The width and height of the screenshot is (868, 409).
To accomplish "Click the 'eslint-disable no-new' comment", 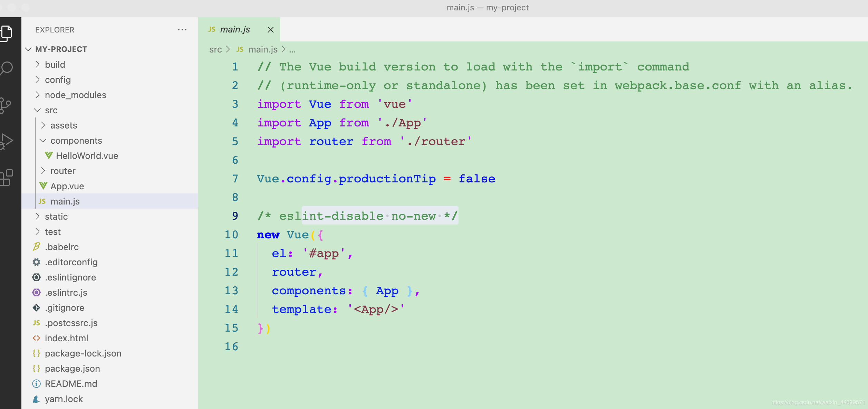I will point(358,216).
